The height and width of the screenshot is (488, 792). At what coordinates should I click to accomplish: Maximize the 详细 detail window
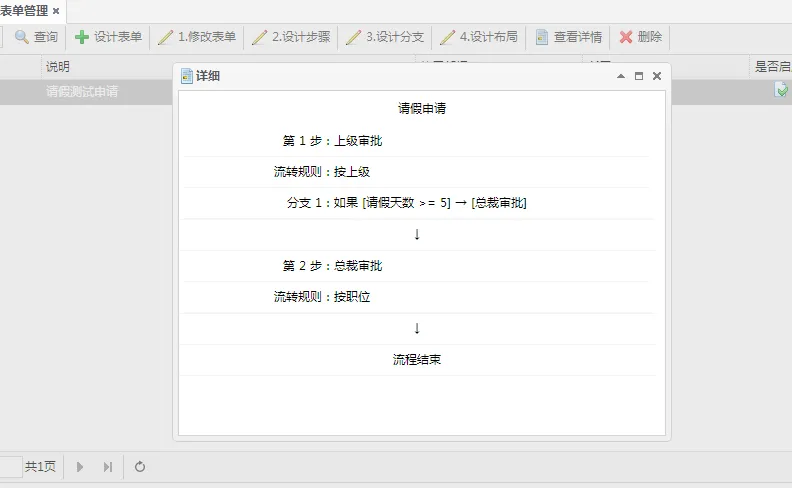(639, 76)
